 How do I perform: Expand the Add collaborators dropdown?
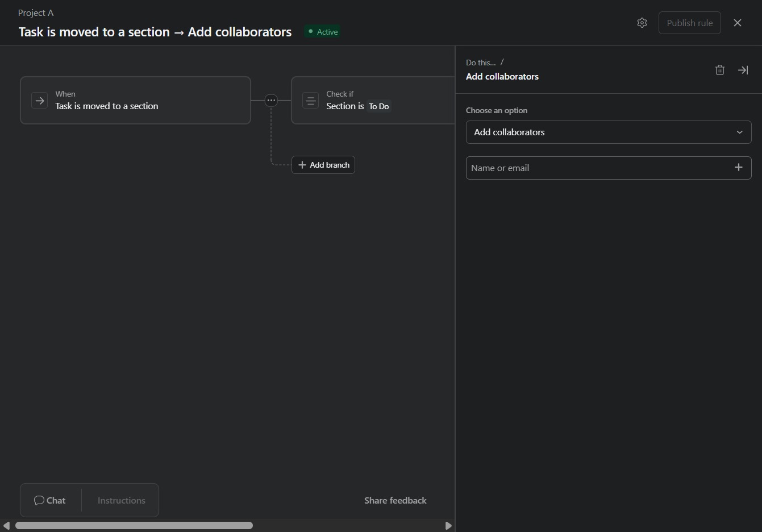(609, 132)
